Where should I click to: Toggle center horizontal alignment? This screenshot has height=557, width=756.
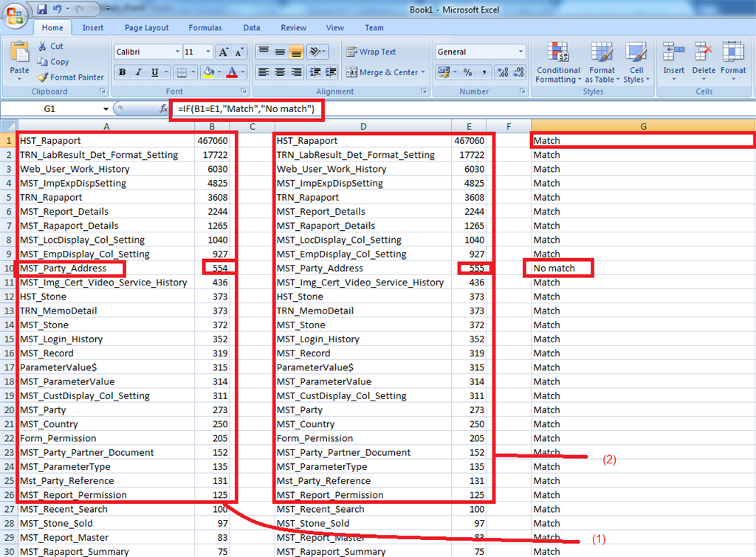[x=280, y=72]
